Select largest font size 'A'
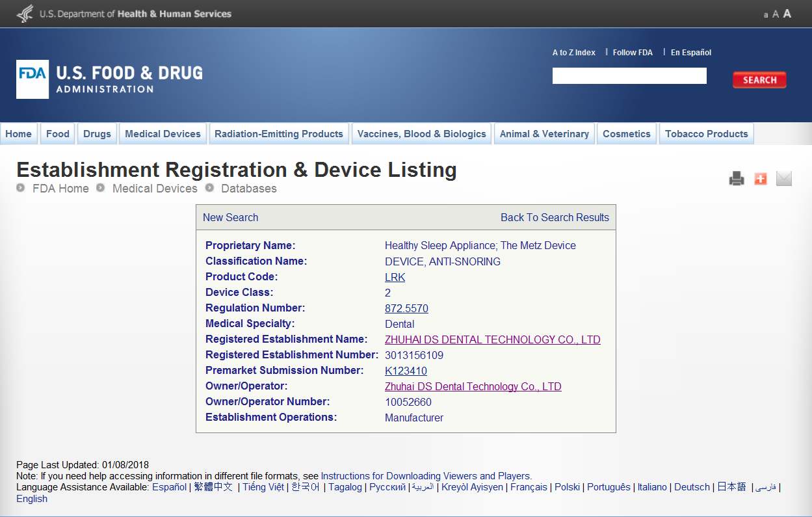812x517 pixels. (x=787, y=14)
